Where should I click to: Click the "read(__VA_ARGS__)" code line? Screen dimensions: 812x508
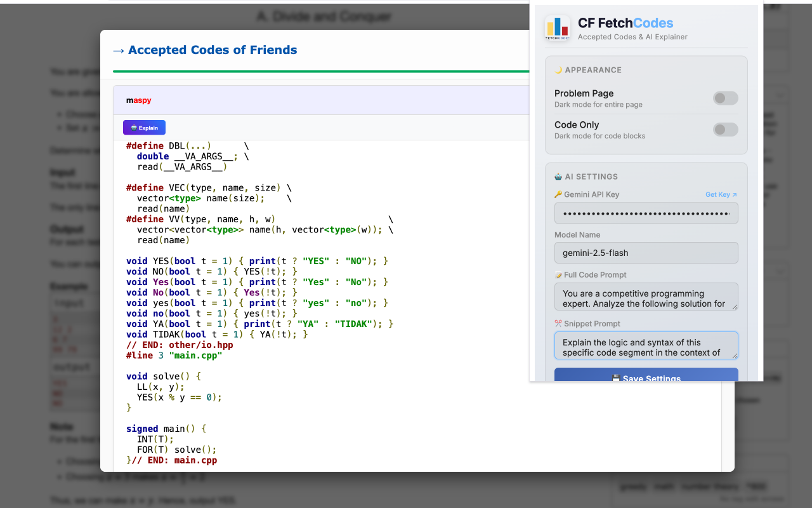182,167
